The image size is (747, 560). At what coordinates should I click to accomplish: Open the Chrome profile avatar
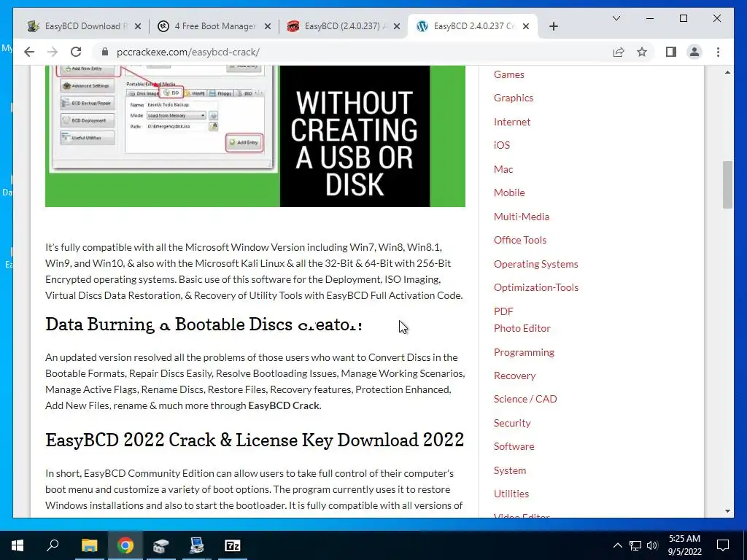pyautogui.click(x=694, y=52)
